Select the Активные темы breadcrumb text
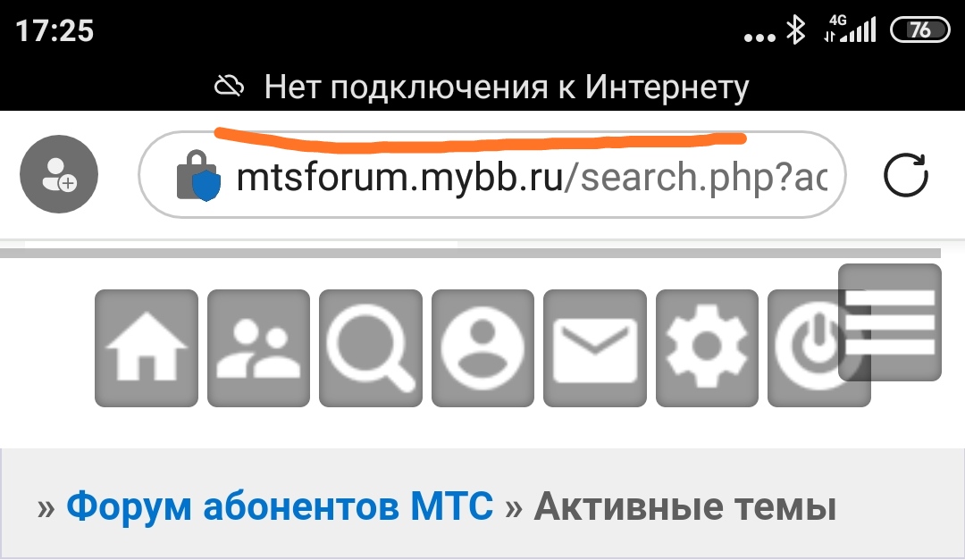This screenshot has width=965, height=560. pos(685,506)
